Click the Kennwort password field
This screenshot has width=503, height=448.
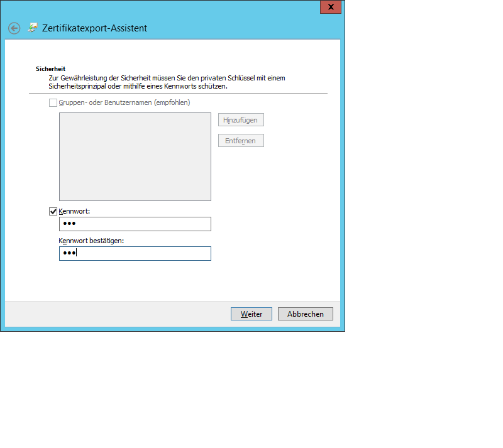tap(135, 224)
